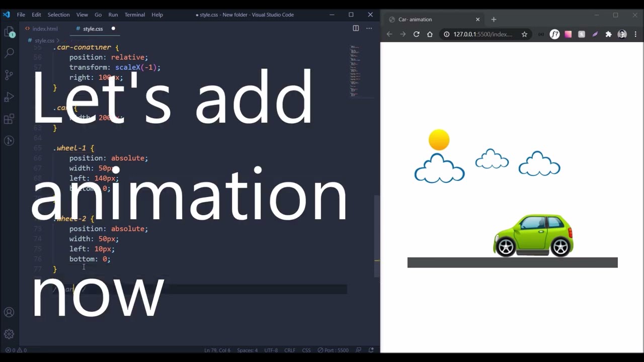
Task: Click Ln 79, Col 6 in status bar
Action: coord(217,350)
